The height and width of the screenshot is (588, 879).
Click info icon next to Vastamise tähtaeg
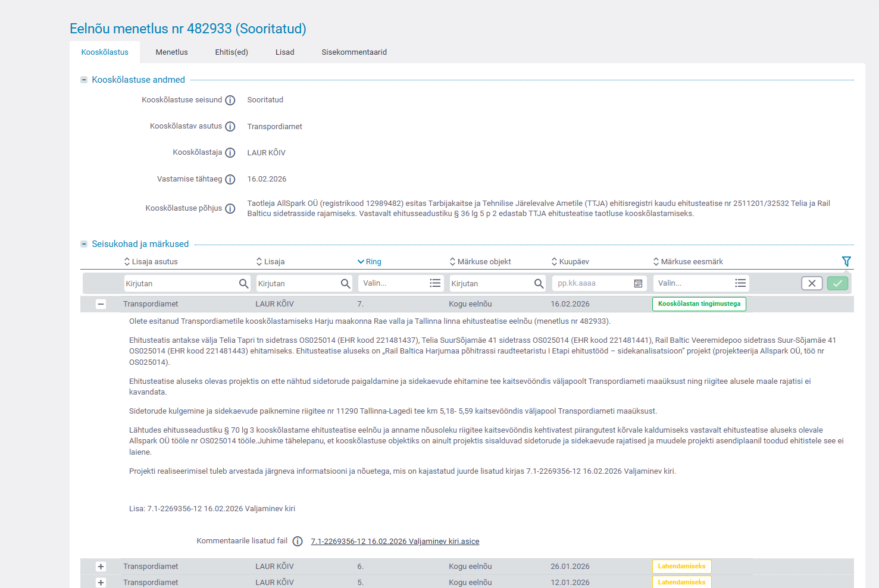pyautogui.click(x=230, y=180)
